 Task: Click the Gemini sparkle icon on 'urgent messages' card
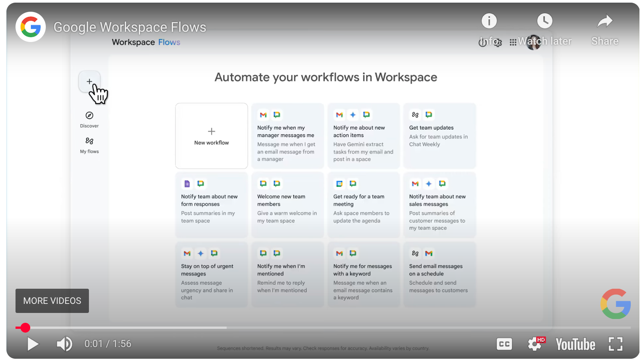pyautogui.click(x=201, y=253)
